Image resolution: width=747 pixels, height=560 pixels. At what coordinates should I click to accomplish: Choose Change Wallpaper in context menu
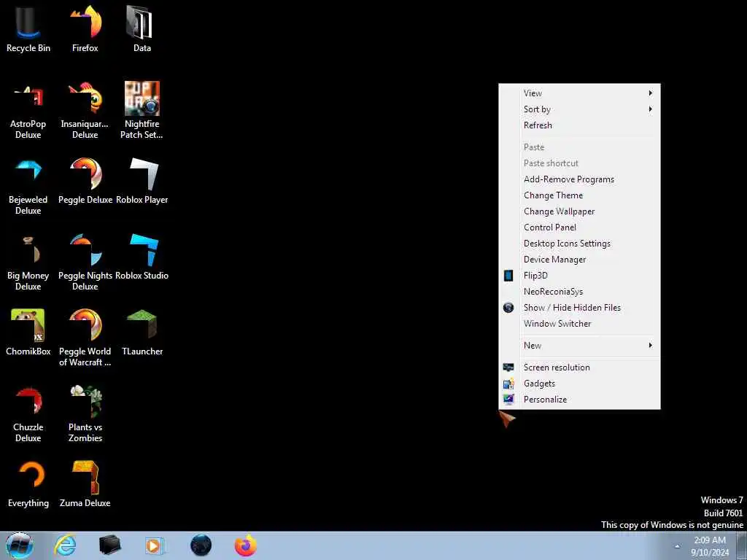(x=579, y=211)
